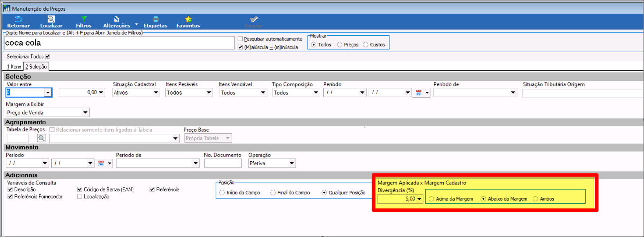Open the Margem a Exibir dropdown
This screenshot has width=644, height=237.
tap(85, 113)
